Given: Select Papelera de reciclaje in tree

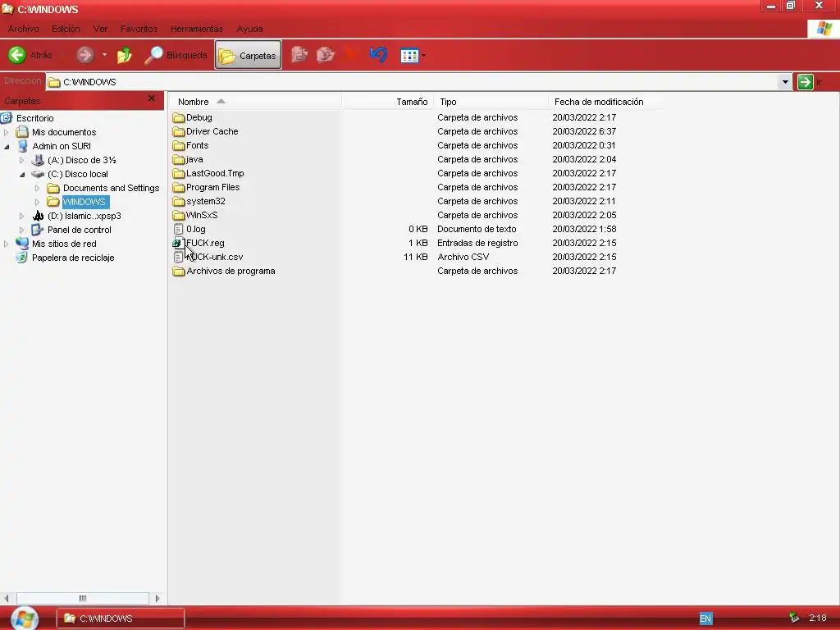Looking at the screenshot, I should [x=73, y=258].
